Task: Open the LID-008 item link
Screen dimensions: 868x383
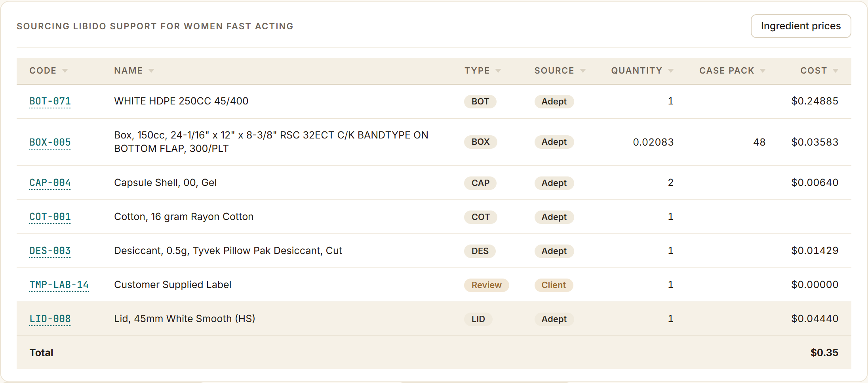Action: click(x=50, y=319)
